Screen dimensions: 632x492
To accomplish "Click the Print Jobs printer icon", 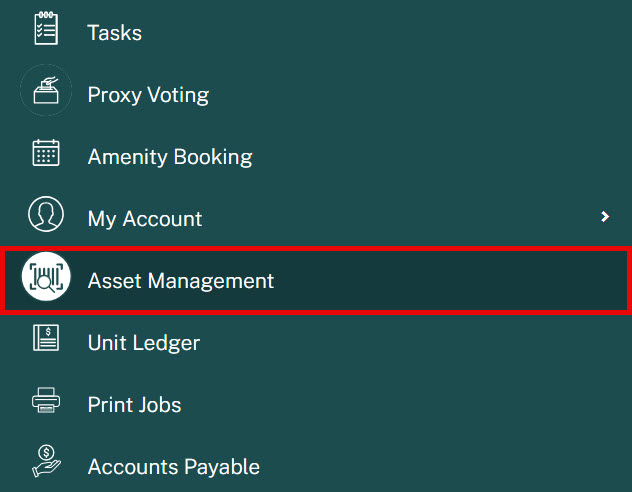I will 46,400.
